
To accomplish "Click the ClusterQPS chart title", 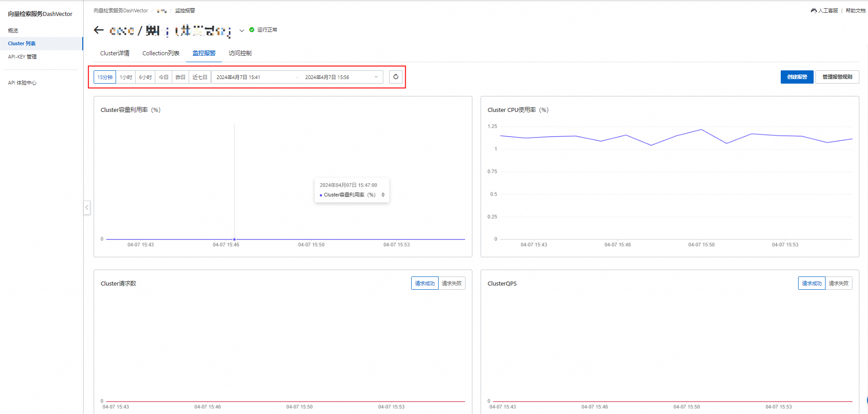I will click(x=502, y=283).
